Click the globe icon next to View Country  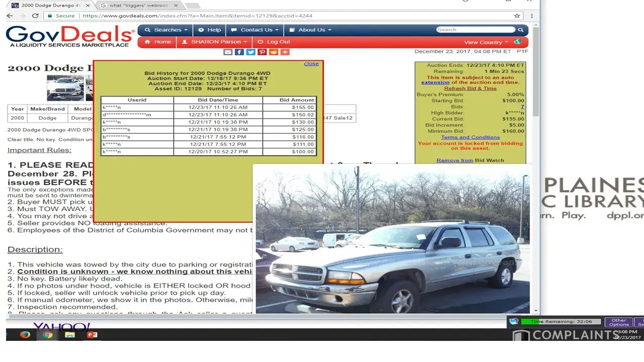[x=517, y=42]
